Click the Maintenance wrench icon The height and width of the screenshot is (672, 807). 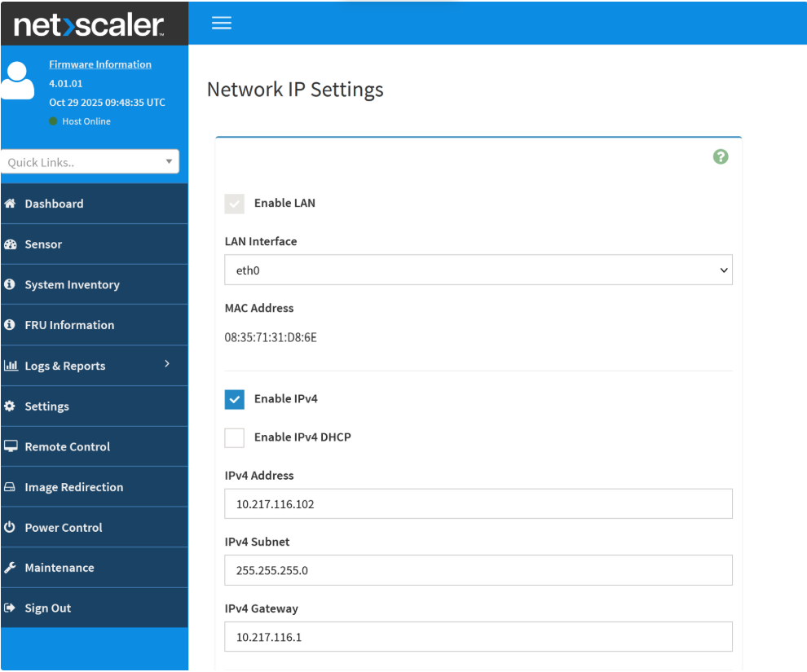[11, 568]
